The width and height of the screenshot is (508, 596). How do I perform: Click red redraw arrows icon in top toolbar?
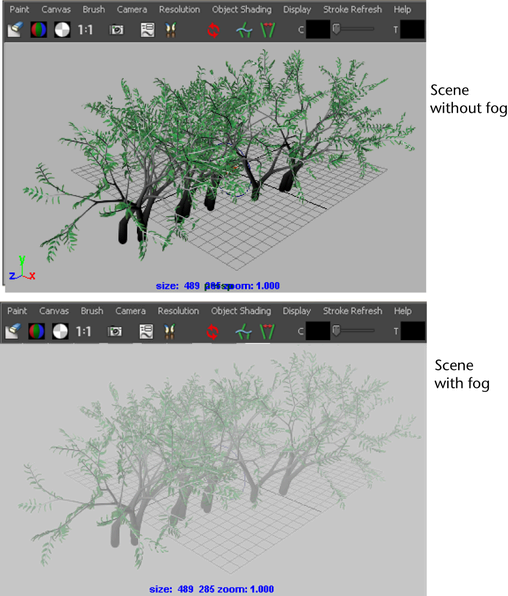(x=213, y=30)
